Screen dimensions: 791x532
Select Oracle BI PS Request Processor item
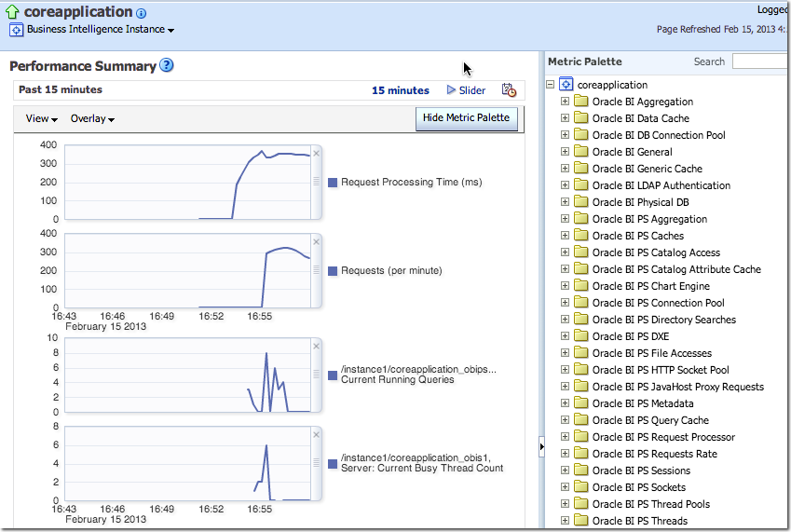[663, 437]
